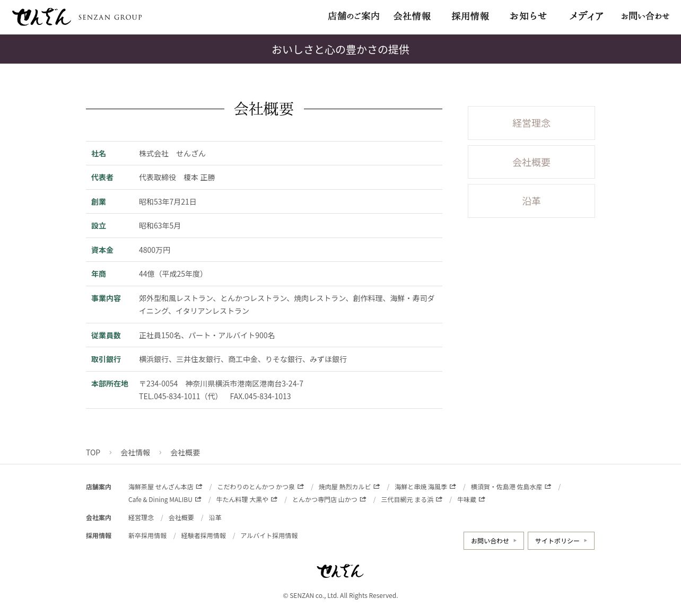The width and height of the screenshot is (681, 616).
Task: Open メディア in header navigation
Action: coord(587,16)
